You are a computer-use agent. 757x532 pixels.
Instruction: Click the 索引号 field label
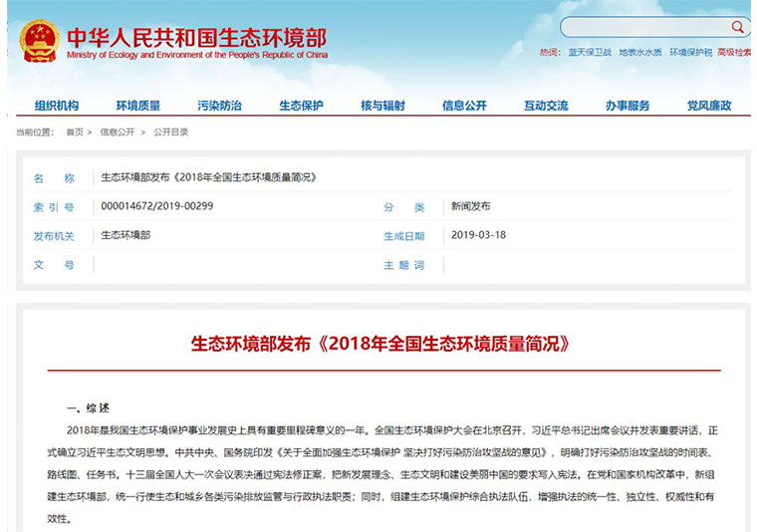(x=54, y=207)
